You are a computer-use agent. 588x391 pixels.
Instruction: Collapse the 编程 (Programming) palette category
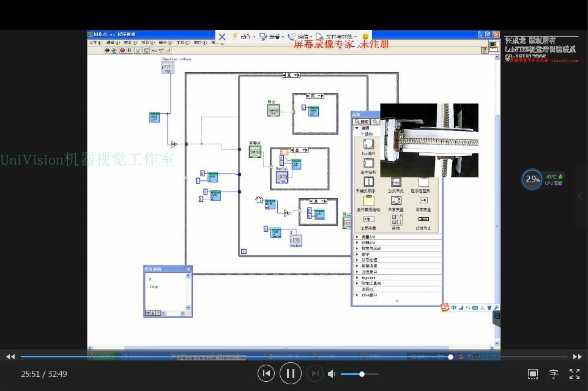click(357, 128)
